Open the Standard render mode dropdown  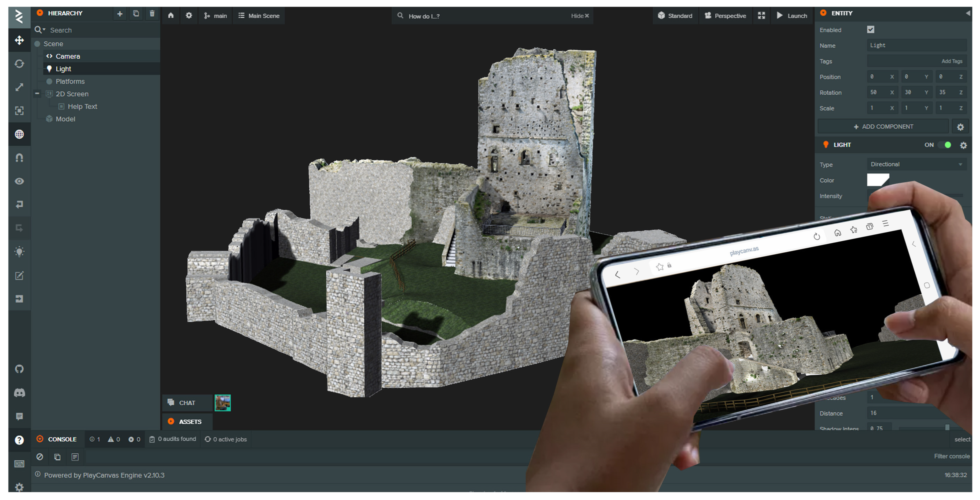[x=676, y=16]
